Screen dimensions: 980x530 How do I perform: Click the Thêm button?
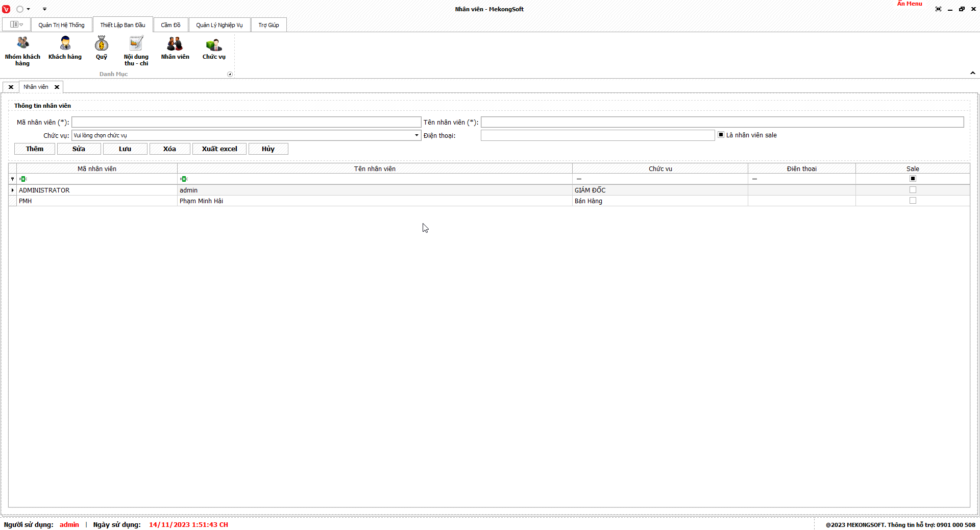tap(35, 149)
